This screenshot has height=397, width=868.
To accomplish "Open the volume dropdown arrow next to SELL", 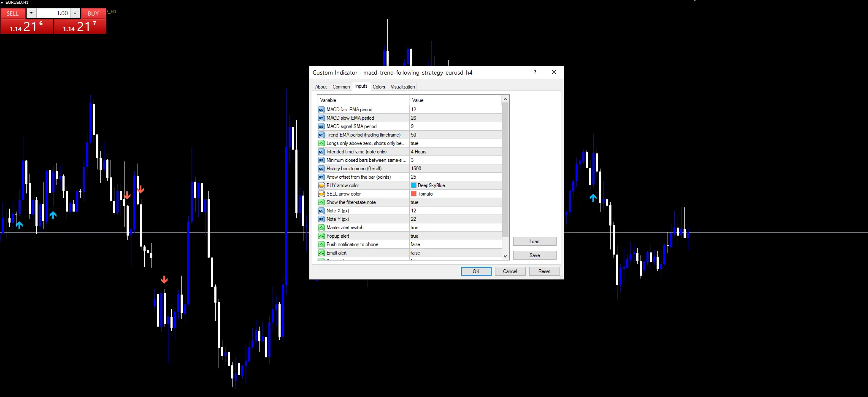I will click(31, 13).
